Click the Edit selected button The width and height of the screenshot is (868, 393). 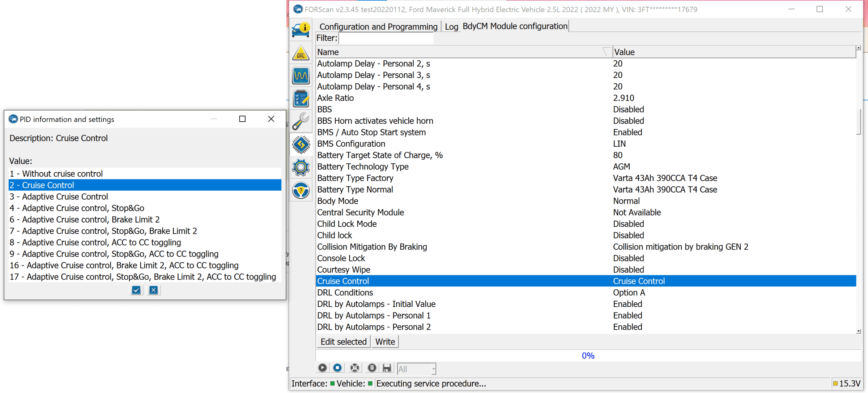[344, 342]
